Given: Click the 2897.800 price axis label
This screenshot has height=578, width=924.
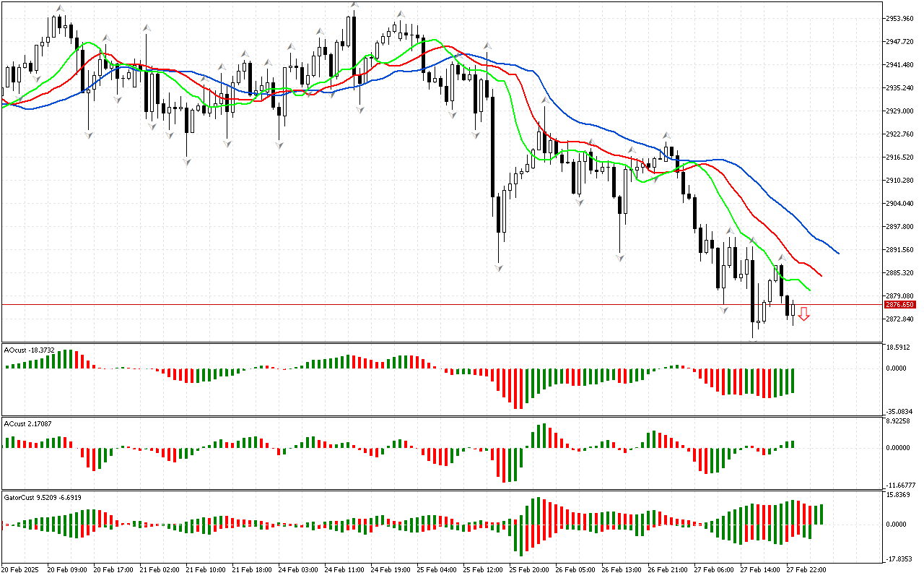Looking at the screenshot, I should [x=900, y=226].
